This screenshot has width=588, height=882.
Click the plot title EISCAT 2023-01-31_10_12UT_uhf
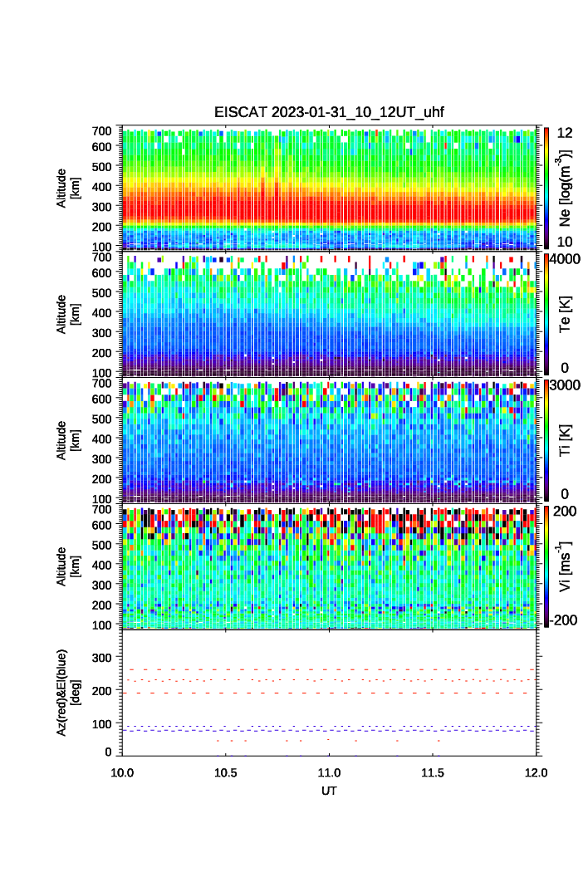point(330,112)
